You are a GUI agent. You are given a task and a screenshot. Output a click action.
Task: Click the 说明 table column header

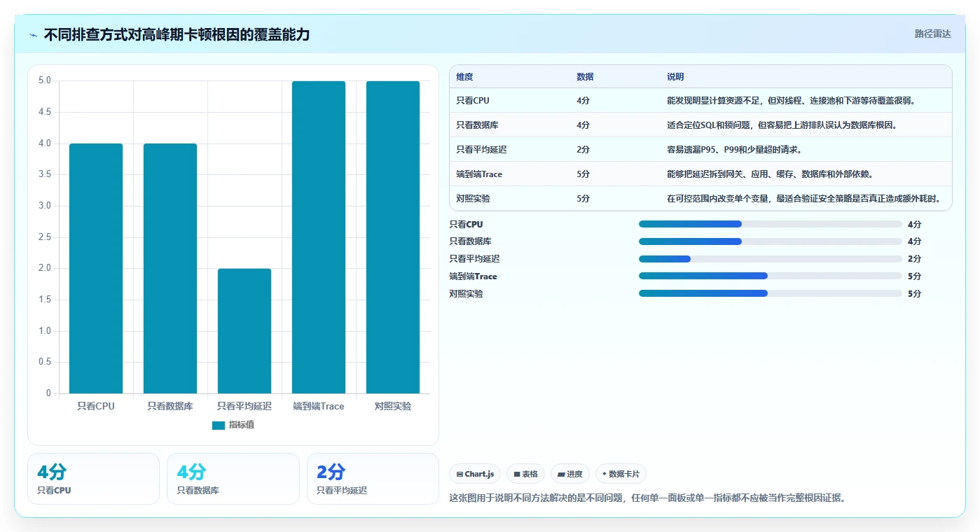[x=675, y=77]
